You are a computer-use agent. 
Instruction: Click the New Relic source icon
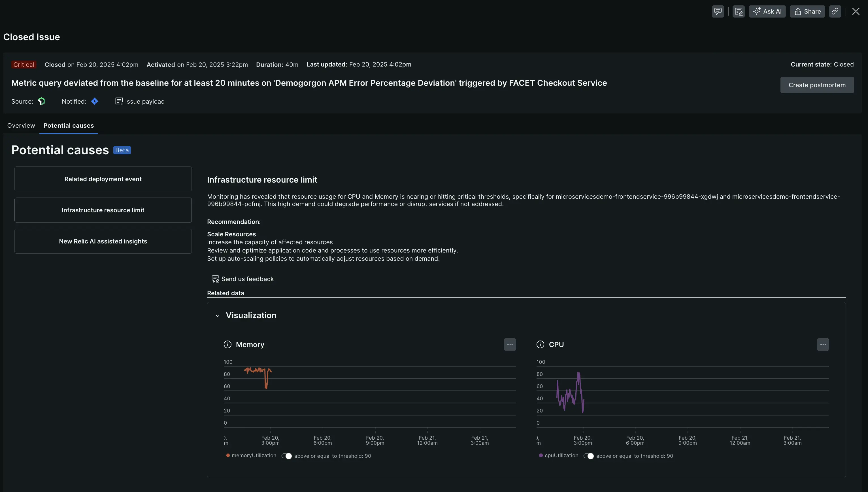coord(42,101)
